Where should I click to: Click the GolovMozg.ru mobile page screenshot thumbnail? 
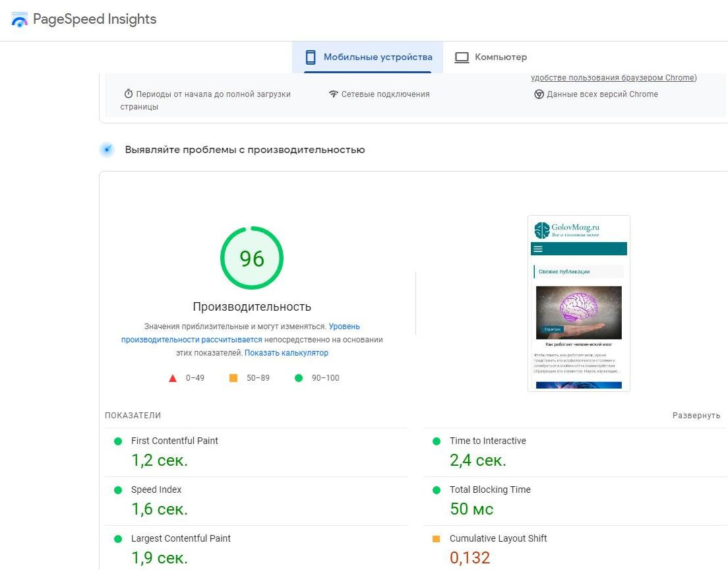pyautogui.click(x=578, y=303)
